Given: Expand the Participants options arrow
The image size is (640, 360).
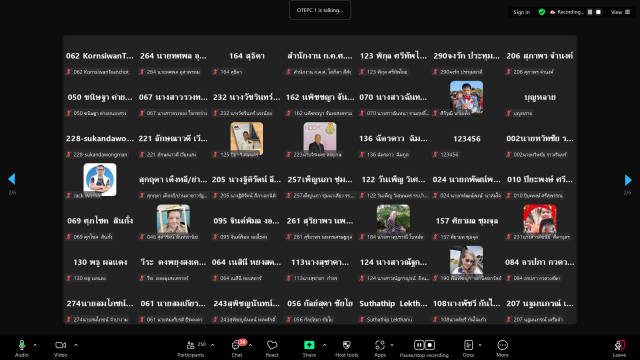Looking at the screenshot, I should tap(213, 345).
